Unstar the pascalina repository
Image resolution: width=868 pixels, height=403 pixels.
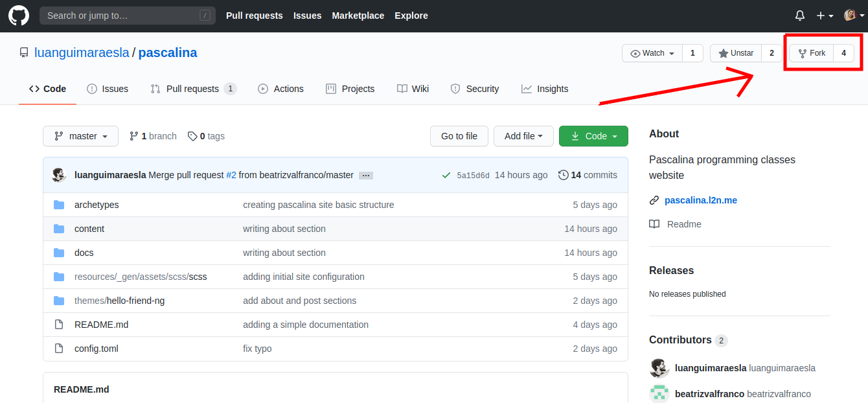(x=736, y=53)
